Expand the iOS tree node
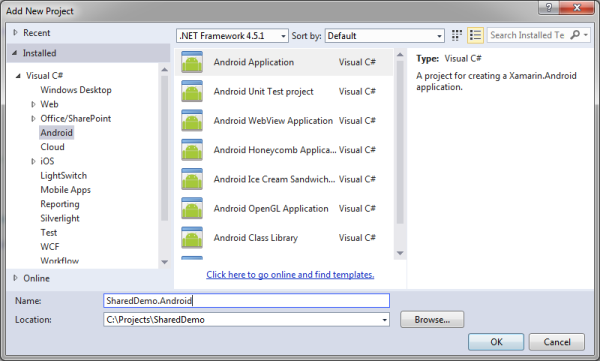This screenshot has width=600, height=361. point(33,161)
